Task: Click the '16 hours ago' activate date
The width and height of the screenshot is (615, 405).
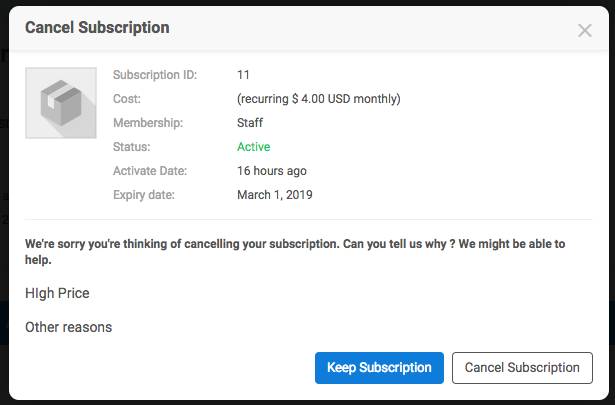Action: 272,171
